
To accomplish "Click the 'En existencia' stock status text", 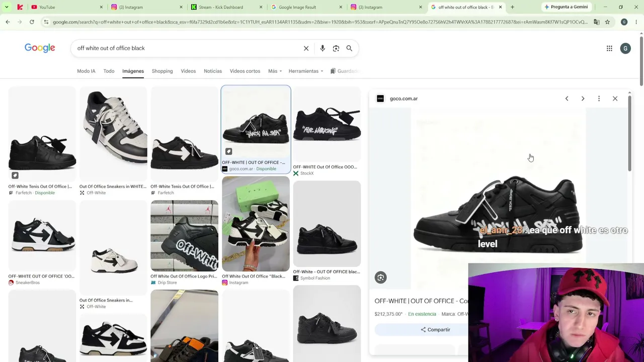I will (422, 314).
